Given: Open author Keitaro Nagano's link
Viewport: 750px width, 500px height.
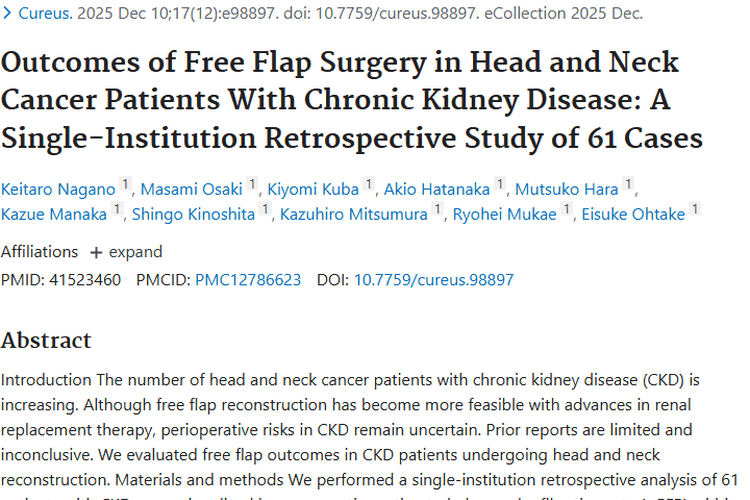Looking at the screenshot, I should tap(58, 187).
